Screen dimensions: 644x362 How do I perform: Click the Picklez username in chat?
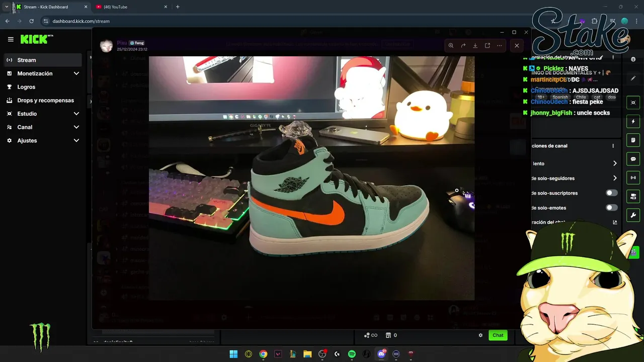tap(553, 68)
